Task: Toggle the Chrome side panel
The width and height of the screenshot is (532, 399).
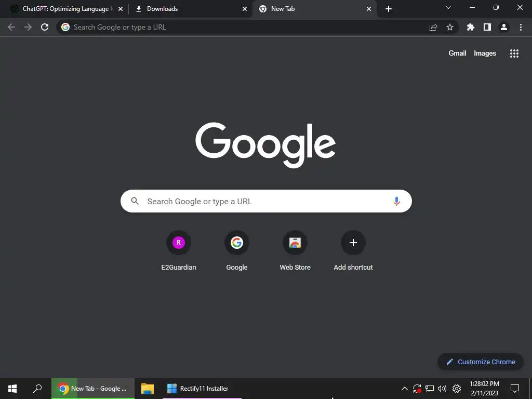Action: (x=487, y=27)
